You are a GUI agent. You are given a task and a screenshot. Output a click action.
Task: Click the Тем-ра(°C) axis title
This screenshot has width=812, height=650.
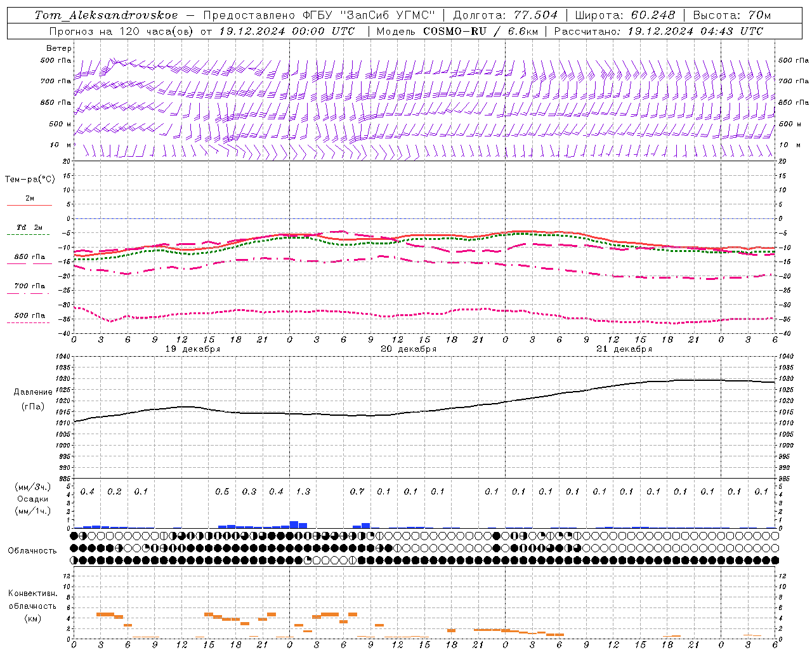pos(30,180)
